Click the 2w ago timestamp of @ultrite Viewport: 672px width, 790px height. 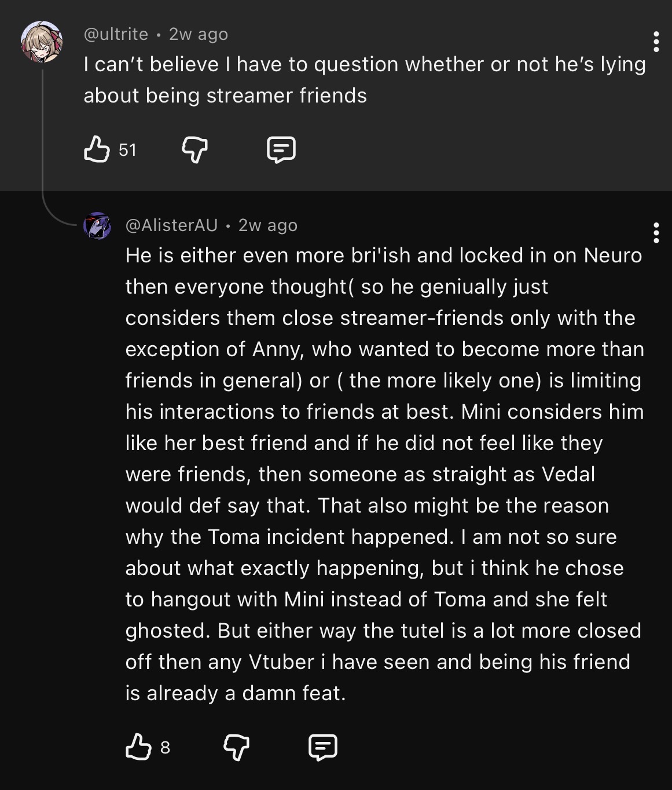[199, 34]
